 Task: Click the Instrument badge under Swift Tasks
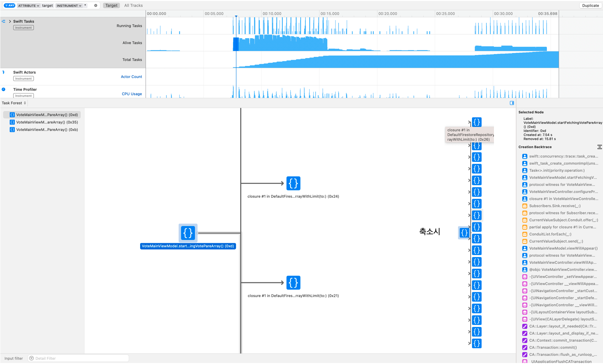pyautogui.click(x=23, y=28)
